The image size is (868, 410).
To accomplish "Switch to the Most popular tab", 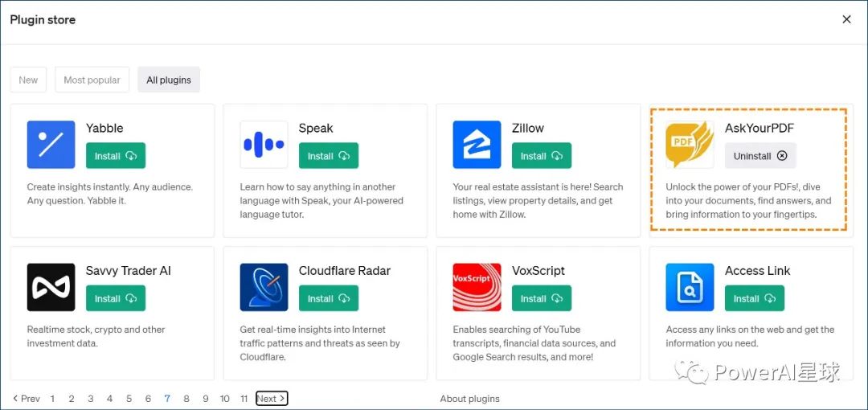I will click(92, 80).
